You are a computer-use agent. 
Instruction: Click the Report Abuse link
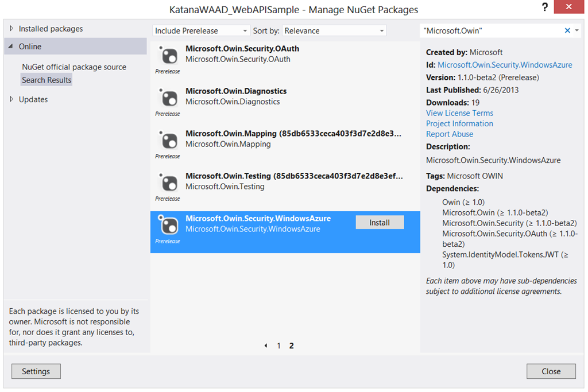tap(450, 134)
